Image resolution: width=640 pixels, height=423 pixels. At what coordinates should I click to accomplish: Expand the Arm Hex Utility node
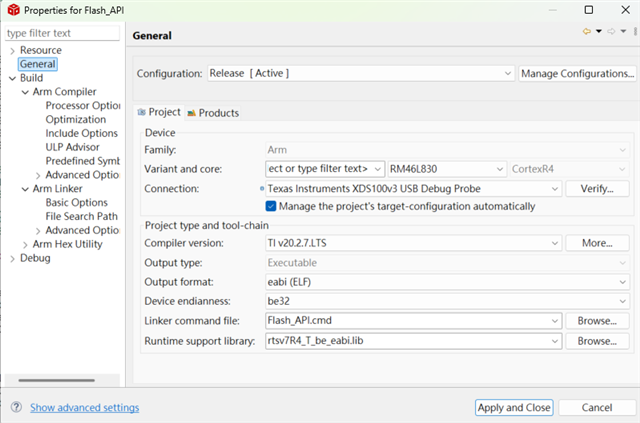[x=25, y=245]
